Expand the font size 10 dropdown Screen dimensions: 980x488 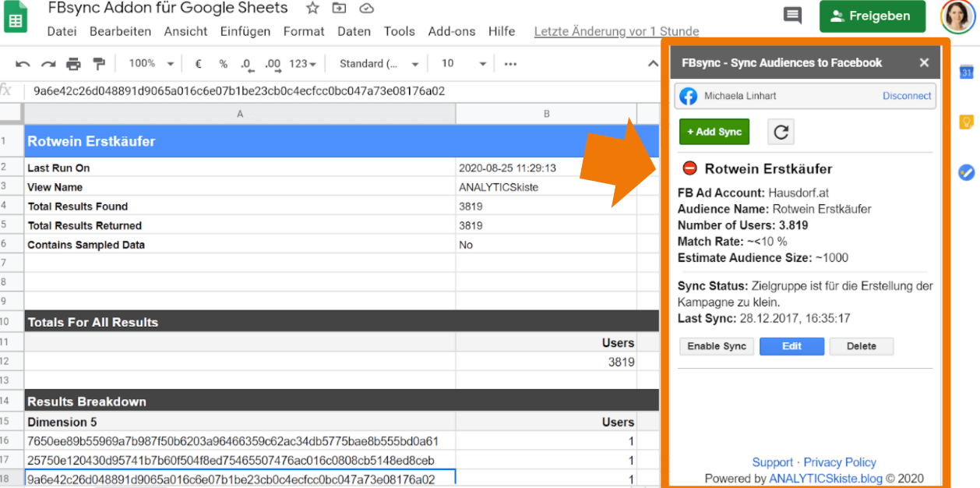[x=464, y=64]
